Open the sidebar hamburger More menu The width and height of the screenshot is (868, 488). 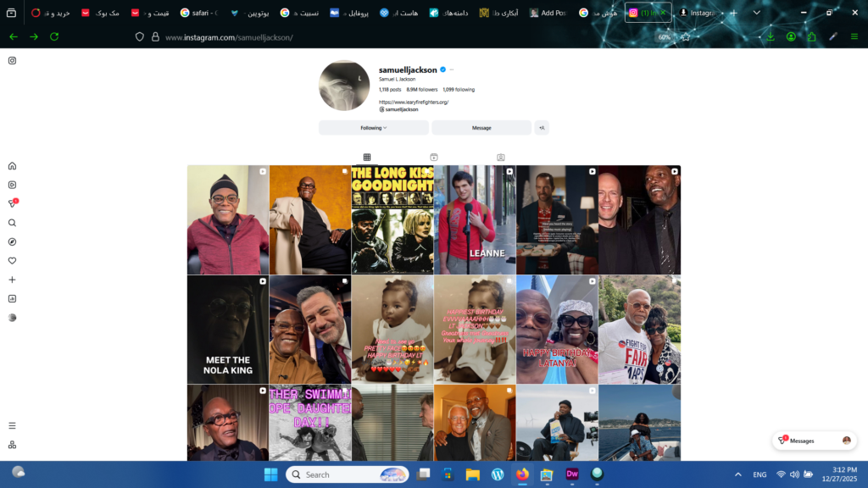(12, 425)
